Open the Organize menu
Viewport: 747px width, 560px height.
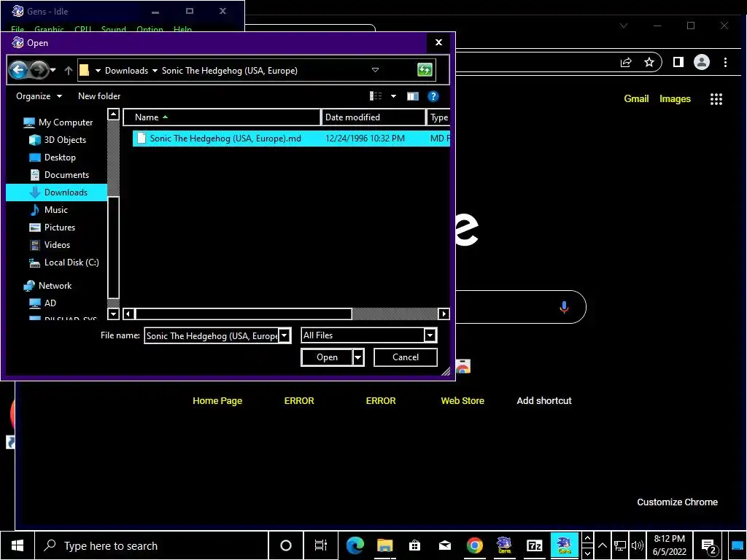39,96
